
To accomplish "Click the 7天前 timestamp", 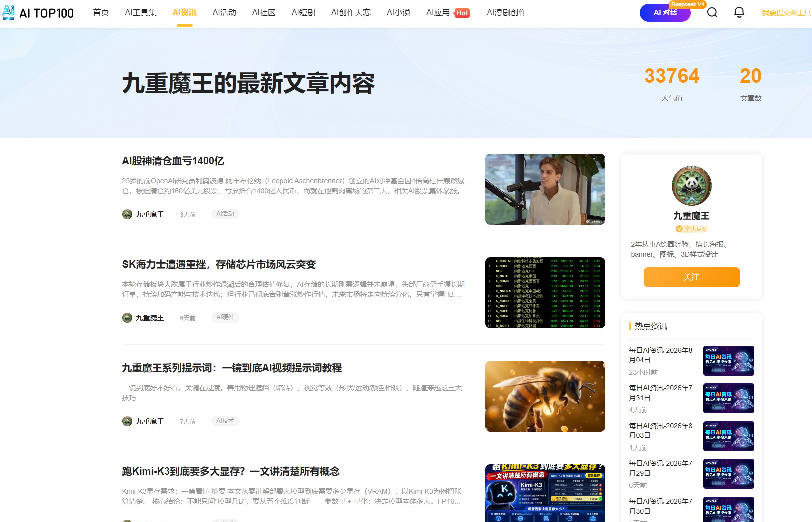I will [188, 422].
